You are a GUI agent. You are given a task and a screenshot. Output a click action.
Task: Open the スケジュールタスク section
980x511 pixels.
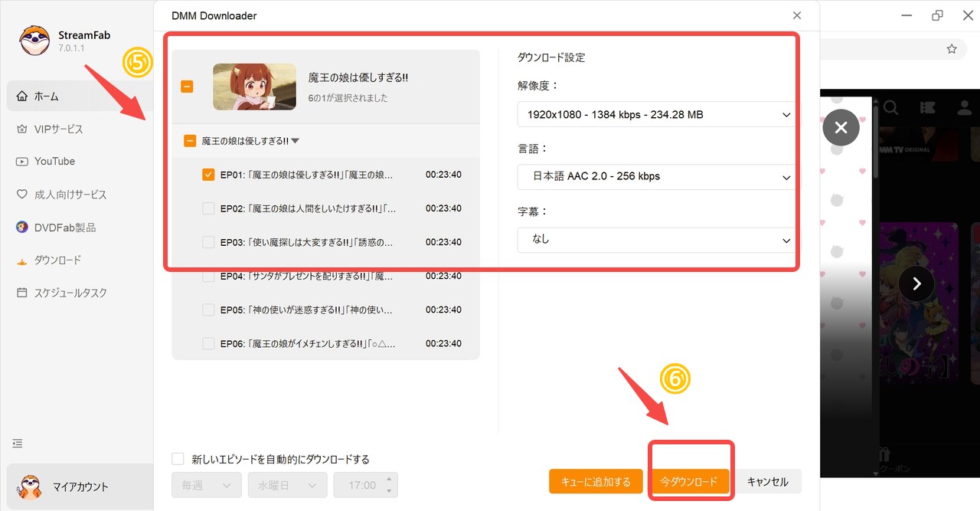pyautogui.click(x=69, y=292)
